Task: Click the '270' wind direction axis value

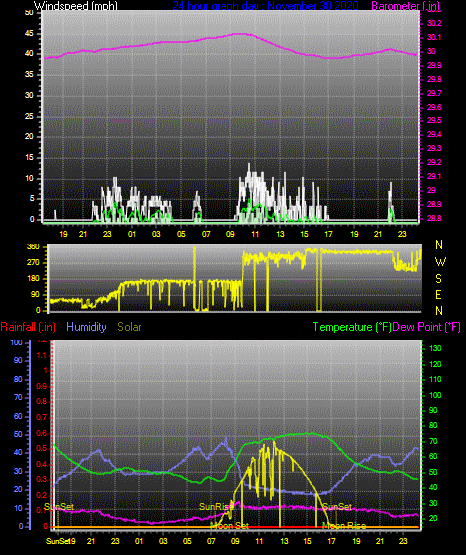Action: pyautogui.click(x=33, y=263)
